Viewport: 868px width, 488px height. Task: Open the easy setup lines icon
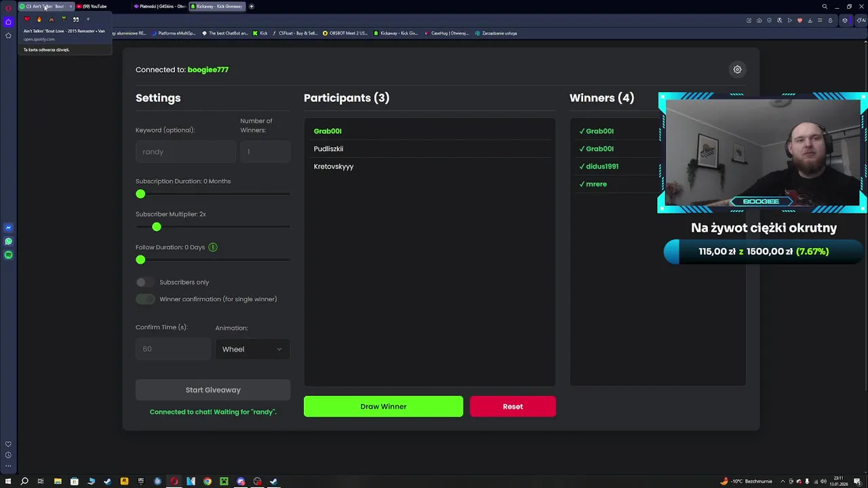820,20
